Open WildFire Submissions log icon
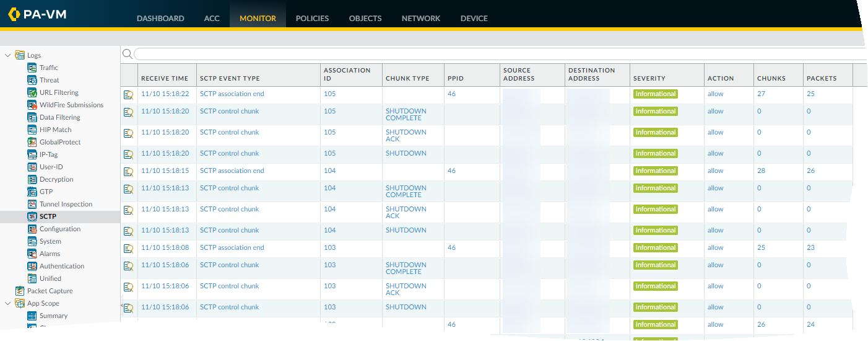Viewport: 868px width, 341px height. 32,105
